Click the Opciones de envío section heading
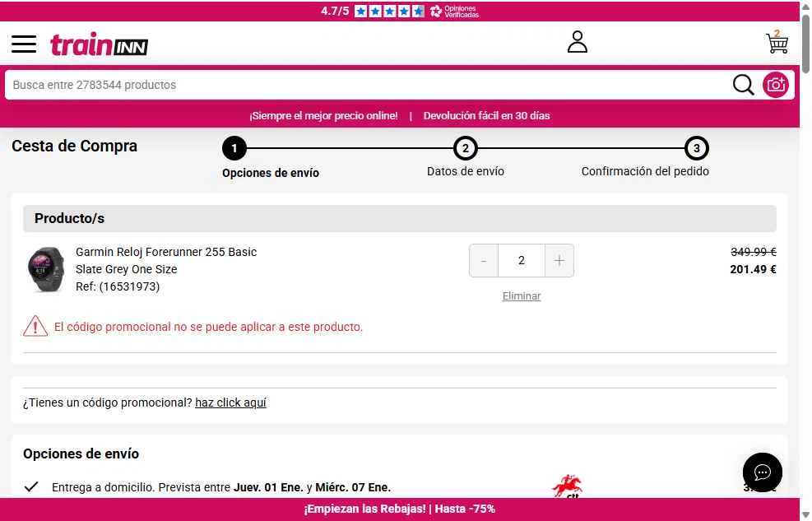This screenshot has height=521, width=812. 81,454
